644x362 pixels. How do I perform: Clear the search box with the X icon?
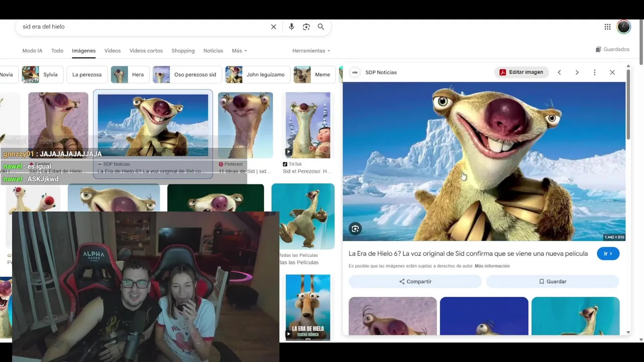point(274,27)
